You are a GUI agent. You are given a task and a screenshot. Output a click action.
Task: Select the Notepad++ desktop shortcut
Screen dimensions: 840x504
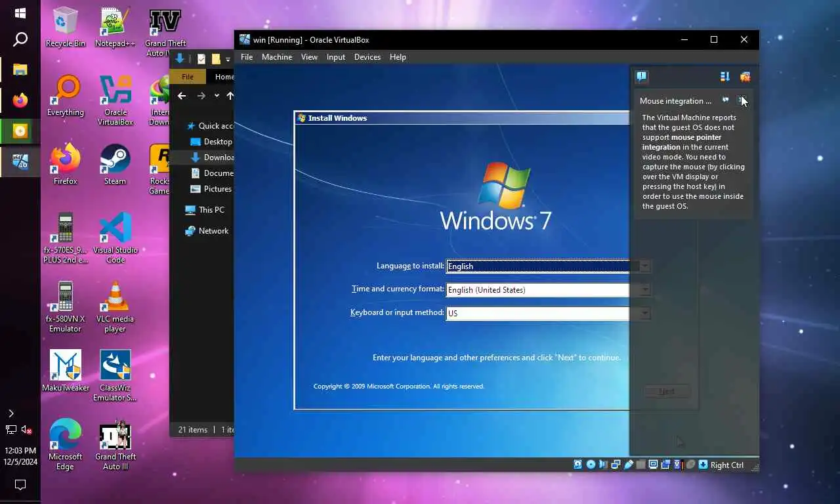click(115, 28)
